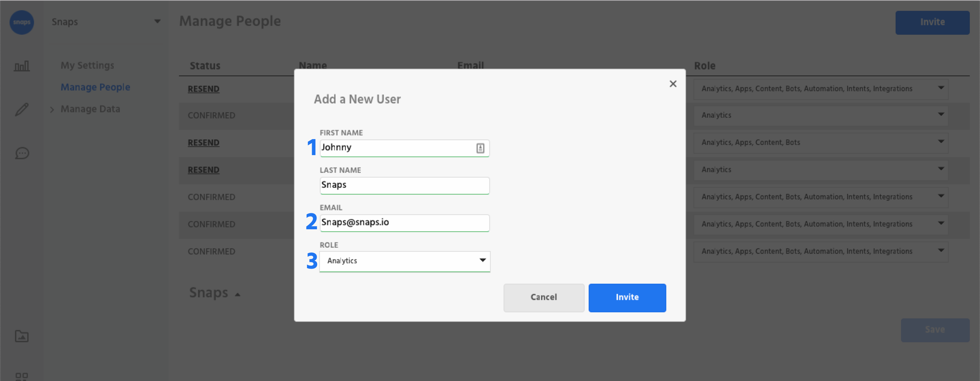Screen dimensions: 980x381
Task: Click the top-right Invite button
Action: pos(932,22)
